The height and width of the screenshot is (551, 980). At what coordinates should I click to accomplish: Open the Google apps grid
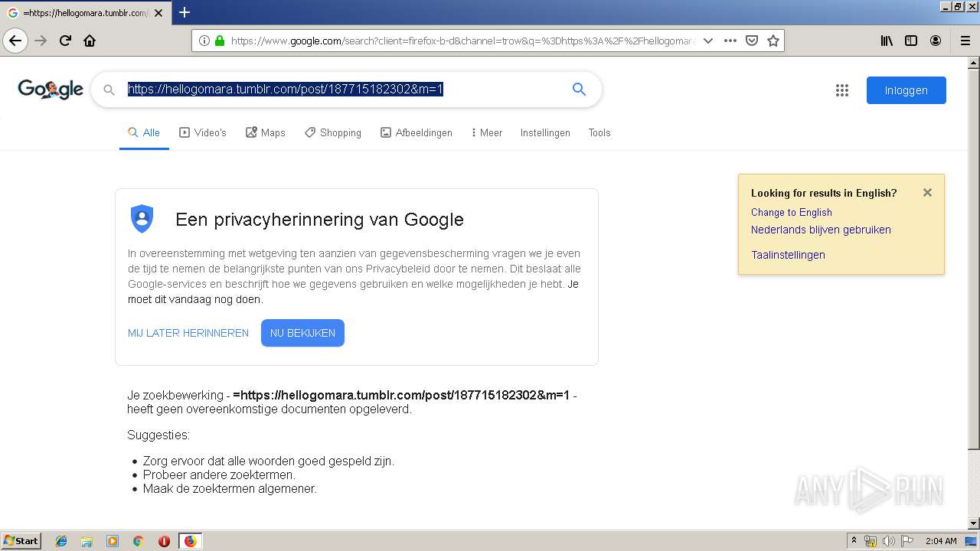point(842,90)
